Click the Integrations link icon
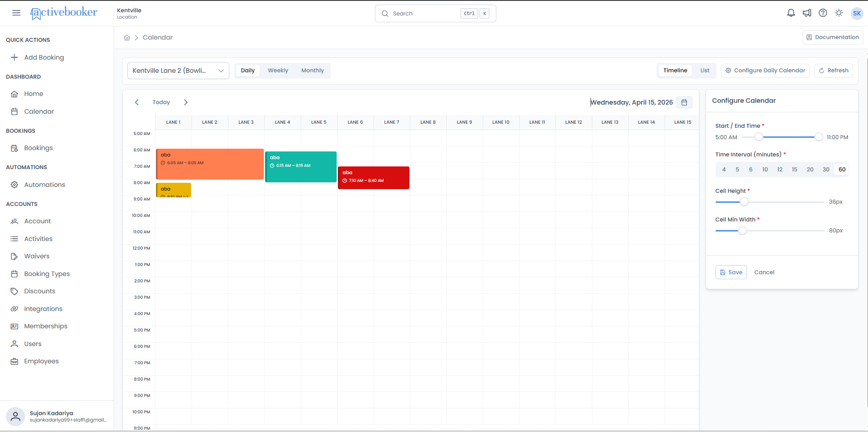 15,309
